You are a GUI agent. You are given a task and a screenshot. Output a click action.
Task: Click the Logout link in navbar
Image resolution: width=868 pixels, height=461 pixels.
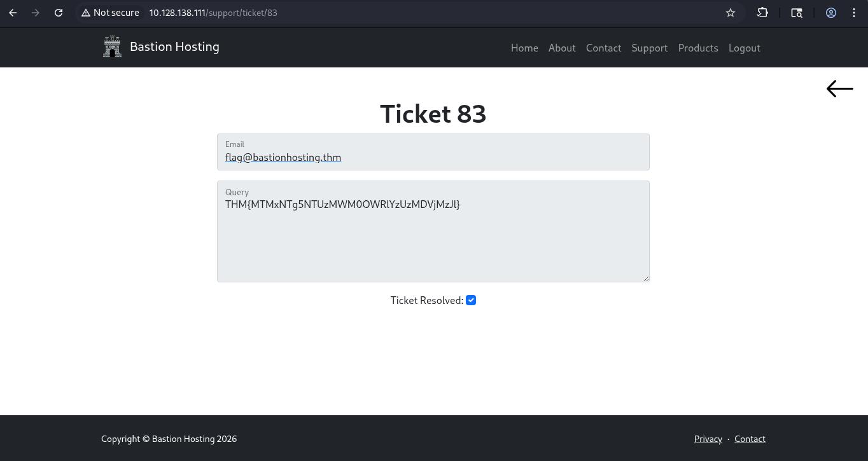[744, 48]
